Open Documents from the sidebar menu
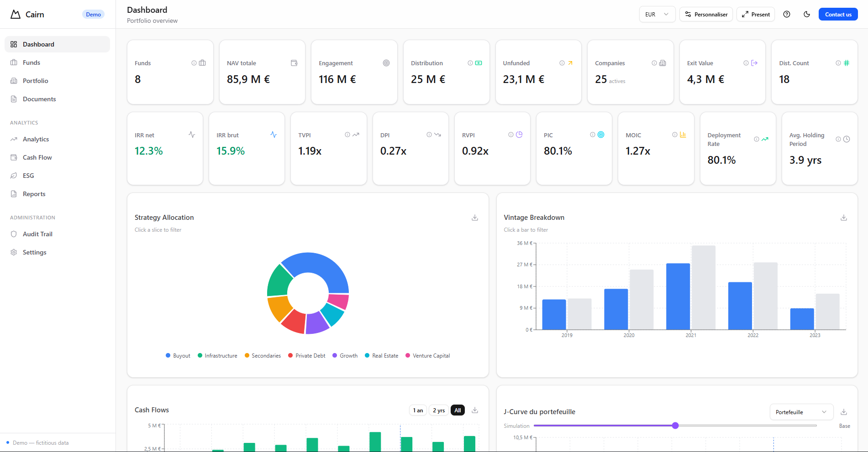Image resolution: width=868 pixels, height=452 pixels. [38, 99]
